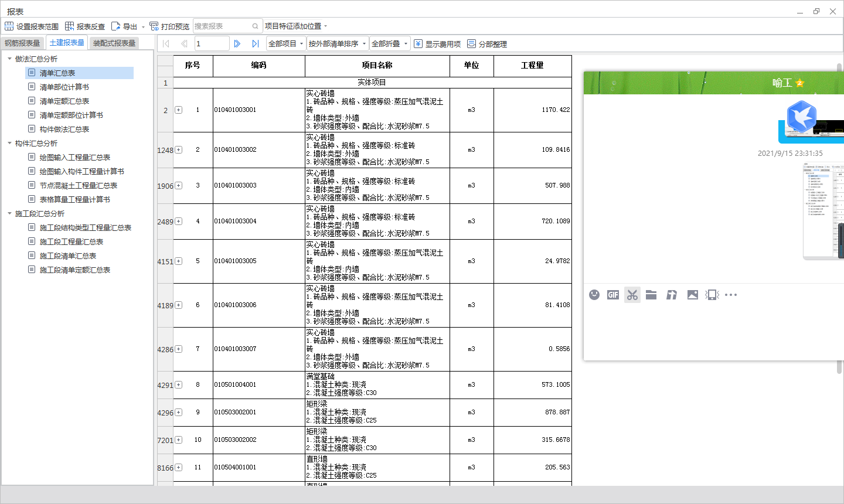The height and width of the screenshot is (504, 844).
Task: Click the blue bird avatar in chat
Action: point(801,116)
